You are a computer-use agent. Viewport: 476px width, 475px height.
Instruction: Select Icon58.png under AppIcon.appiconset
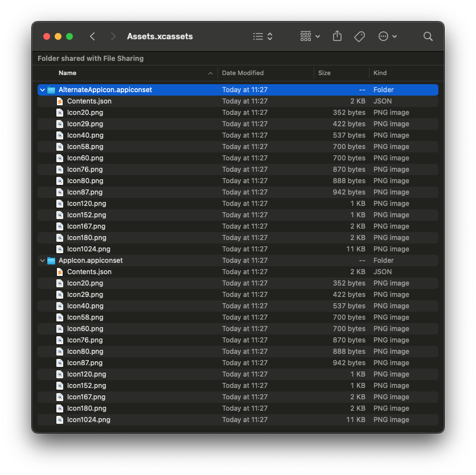coord(238,317)
